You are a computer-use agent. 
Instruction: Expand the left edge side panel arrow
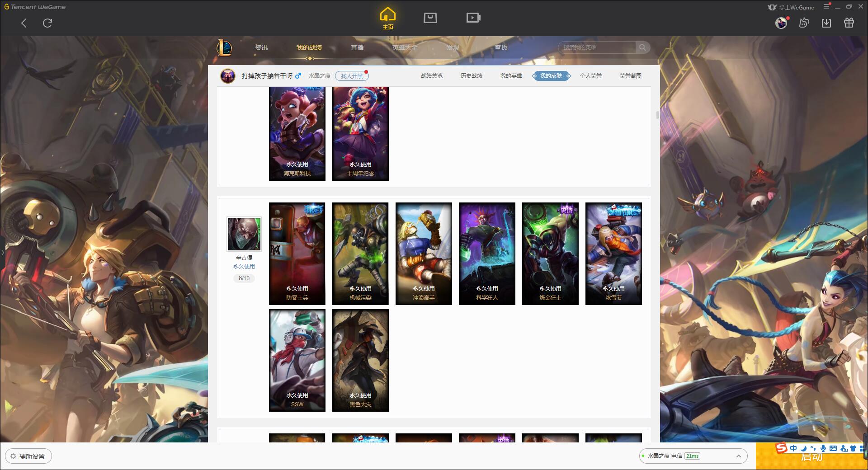2,252
